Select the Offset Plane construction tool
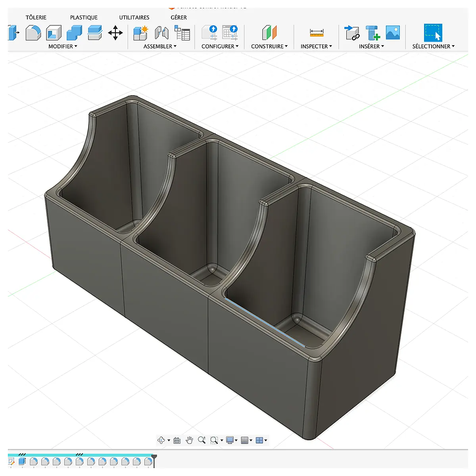Screen dimensions: 476x476 [269, 33]
